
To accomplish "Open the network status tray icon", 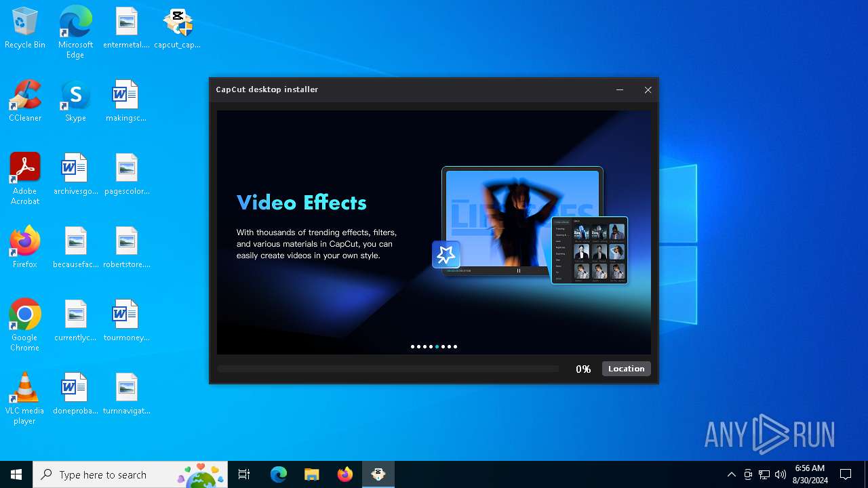I will click(x=764, y=474).
